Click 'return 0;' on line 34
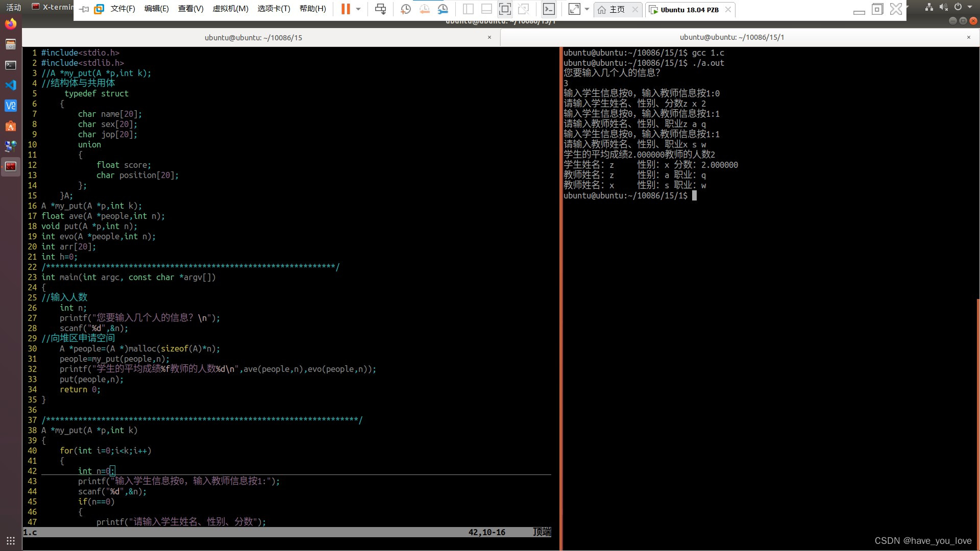 coord(80,389)
